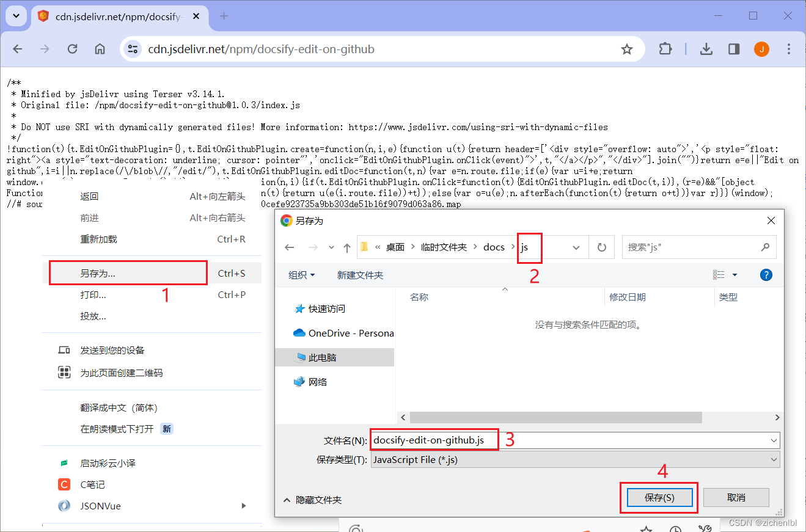This screenshot has height=532, width=806.
Task: Open a new Chrome tab
Action: click(224, 16)
